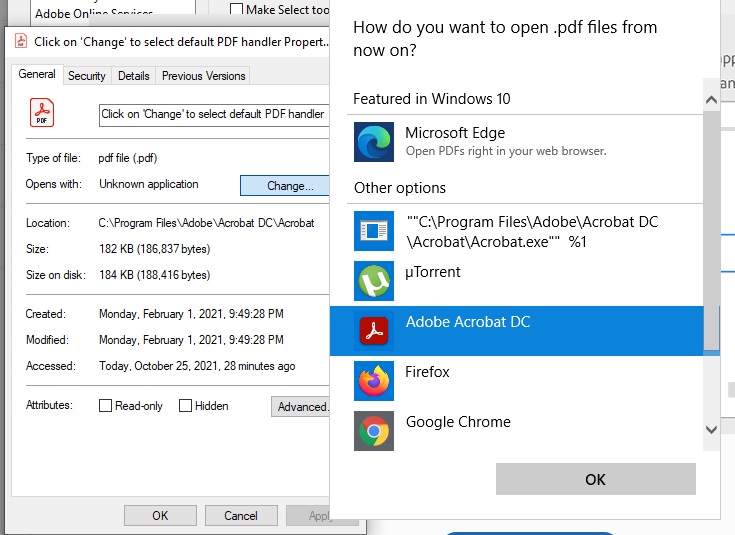
Task: Pick the Firefox icon
Action: (374, 381)
